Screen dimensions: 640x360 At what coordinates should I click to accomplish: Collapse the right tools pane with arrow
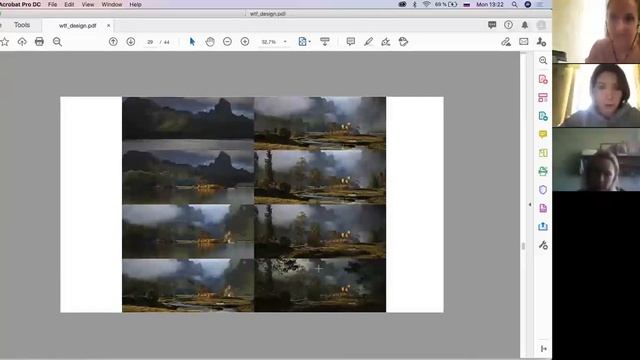530,204
